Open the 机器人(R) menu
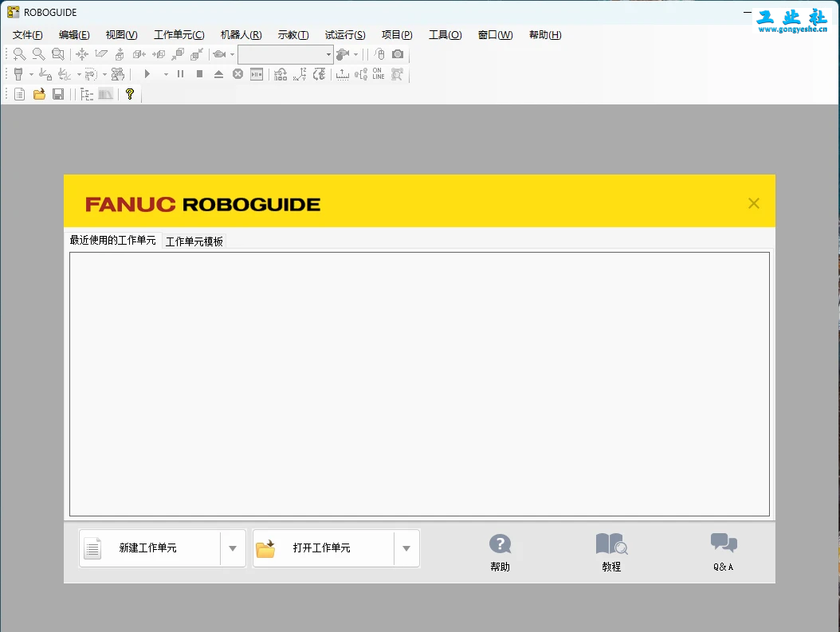Screen dimensions: 840x632 [x=241, y=35]
